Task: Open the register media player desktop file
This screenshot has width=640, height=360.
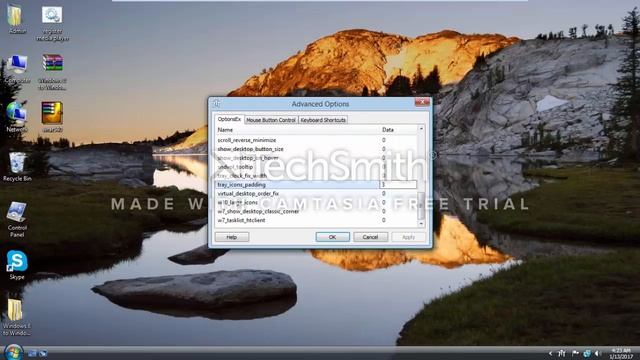Action: pos(52,22)
